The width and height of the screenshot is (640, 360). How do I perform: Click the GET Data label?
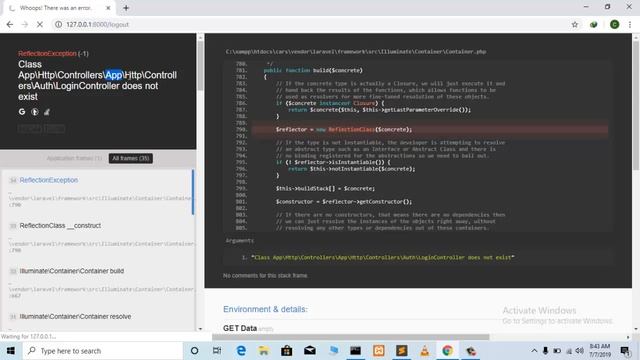(x=240, y=328)
